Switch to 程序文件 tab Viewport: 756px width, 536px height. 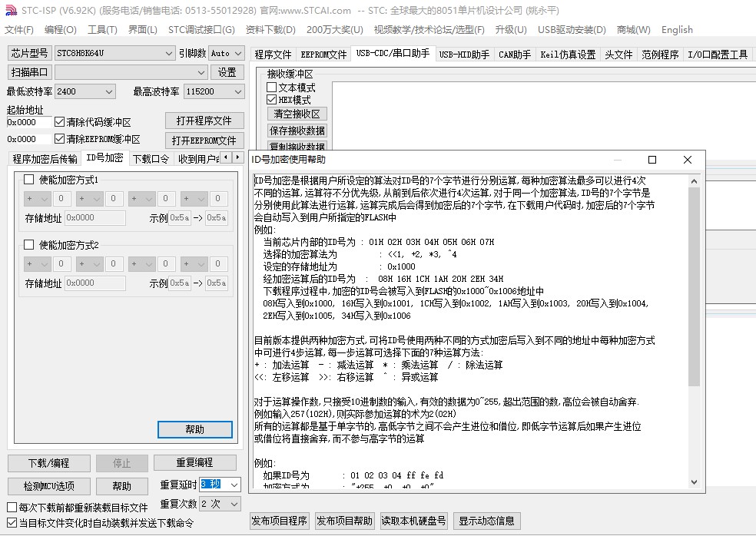(273, 55)
